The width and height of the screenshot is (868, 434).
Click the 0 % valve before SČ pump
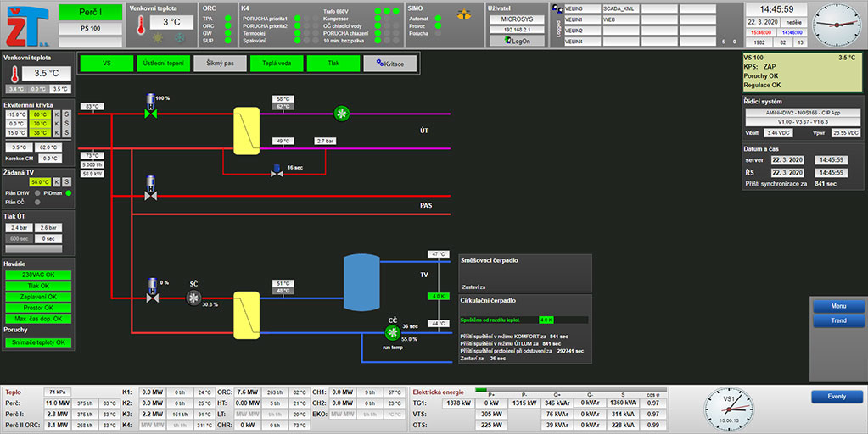tap(151, 290)
